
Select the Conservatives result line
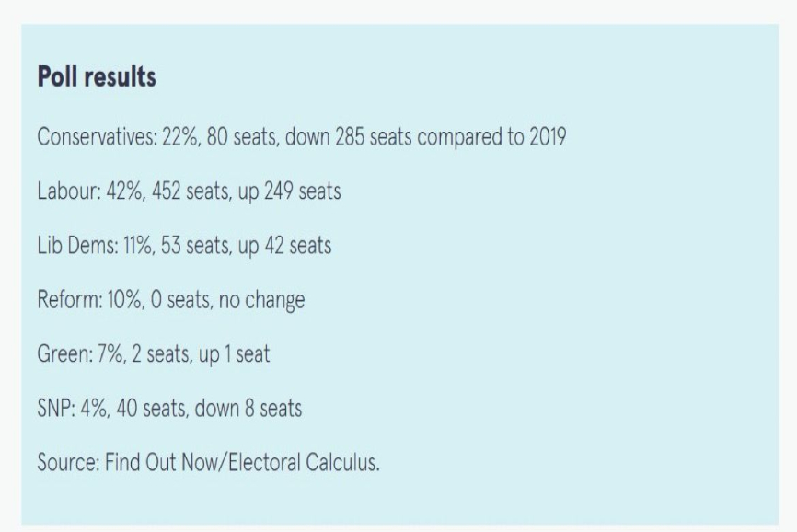point(302,137)
